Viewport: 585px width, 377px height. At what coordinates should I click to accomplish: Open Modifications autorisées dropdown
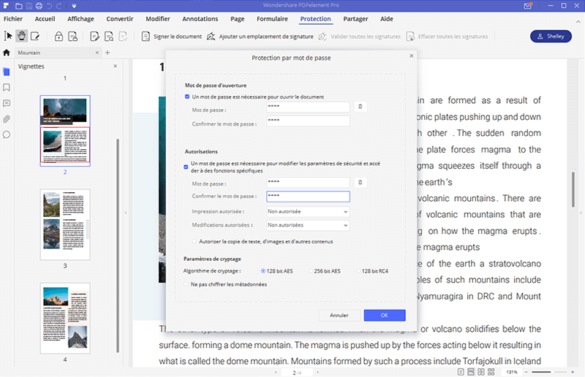[x=308, y=225]
